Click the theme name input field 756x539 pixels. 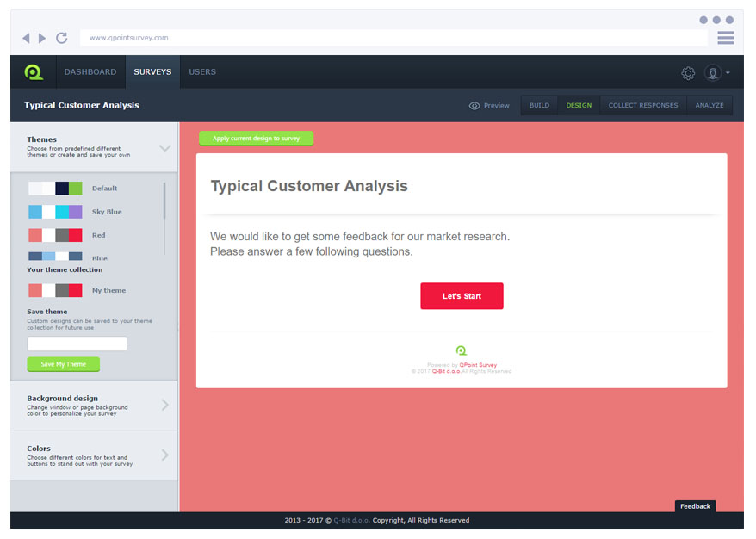[x=77, y=344]
